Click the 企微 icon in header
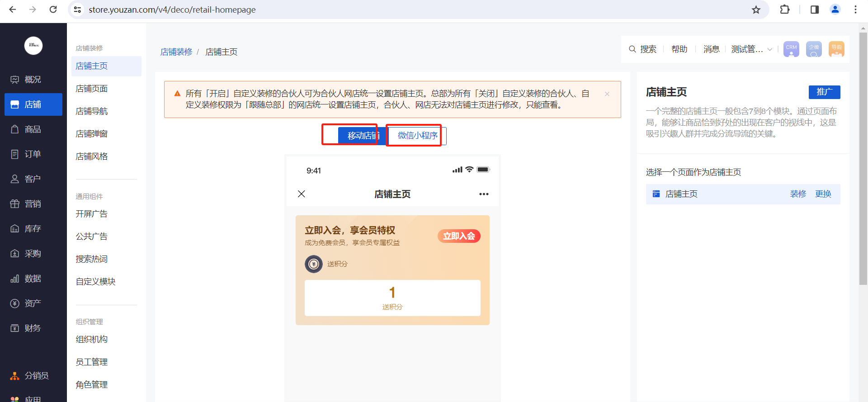The height and width of the screenshot is (402, 868). pos(814,49)
